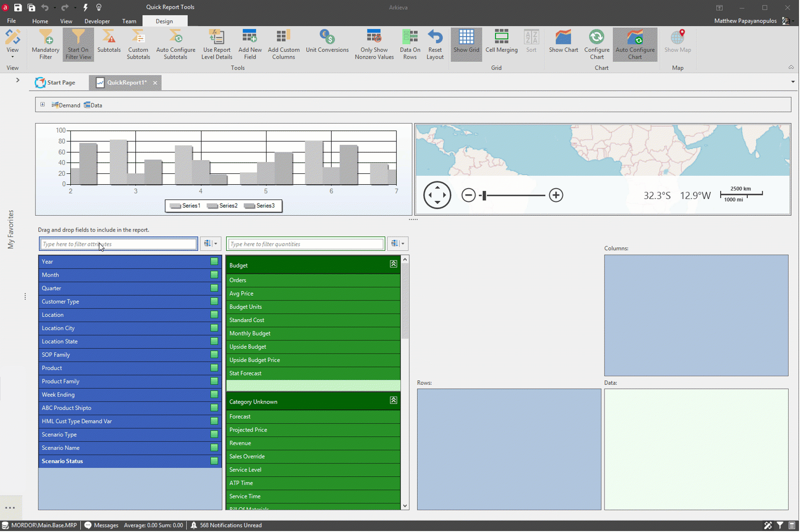Image resolution: width=800 pixels, height=532 pixels.
Task: Click Use Report Level Details
Action: pos(216,44)
